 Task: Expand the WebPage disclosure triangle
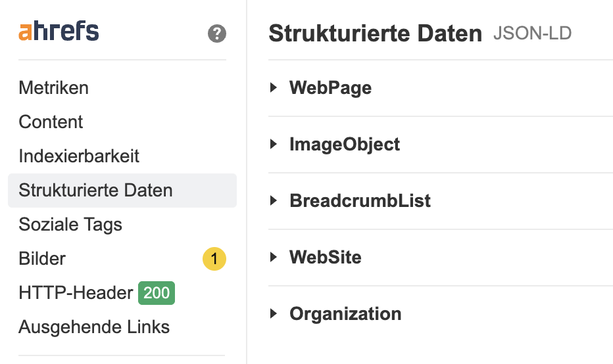274,88
